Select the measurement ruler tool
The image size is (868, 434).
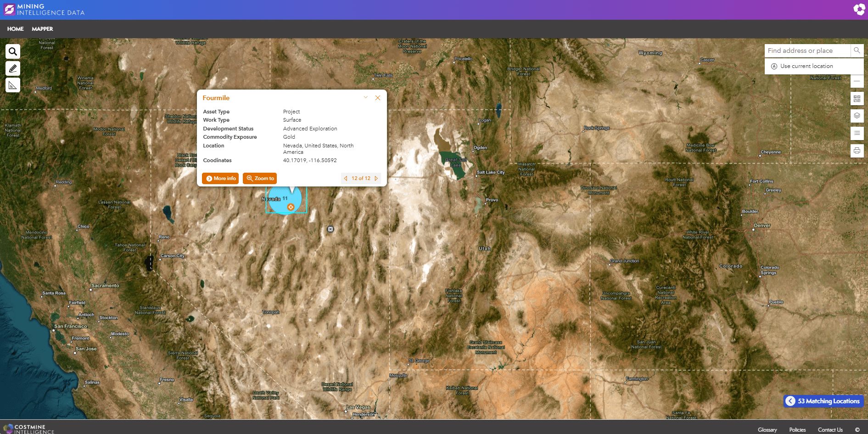(13, 85)
